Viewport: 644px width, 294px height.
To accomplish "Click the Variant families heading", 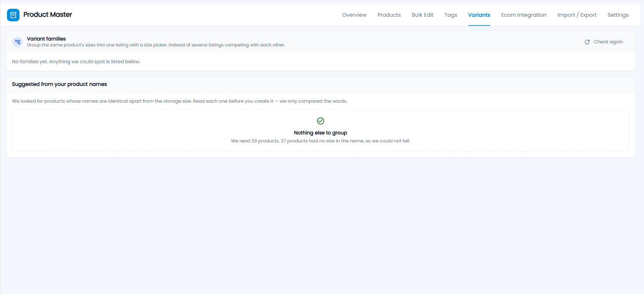I will coord(46,39).
